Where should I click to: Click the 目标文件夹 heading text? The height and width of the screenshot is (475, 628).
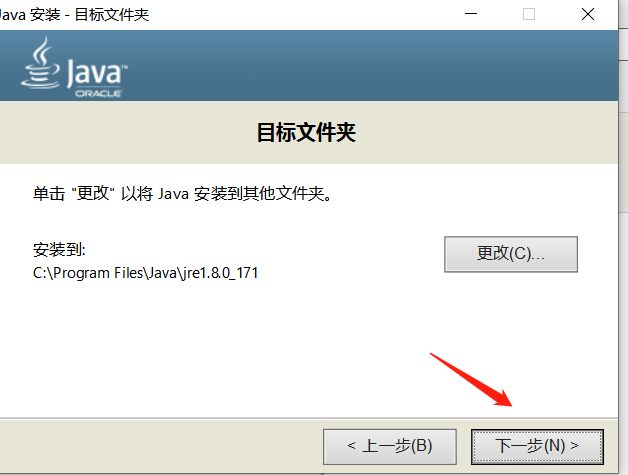coord(306,133)
